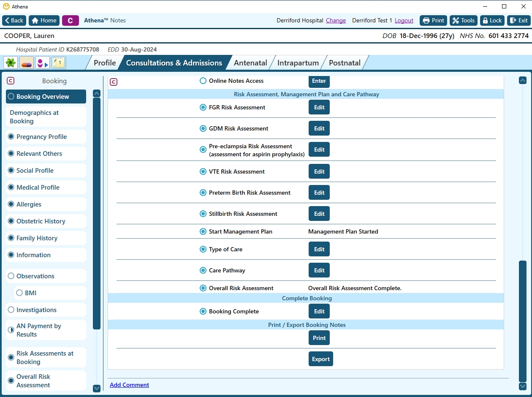Exit the Athena application
Viewport: 532px width, 397px height.
pyautogui.click(x=518, y=20)
